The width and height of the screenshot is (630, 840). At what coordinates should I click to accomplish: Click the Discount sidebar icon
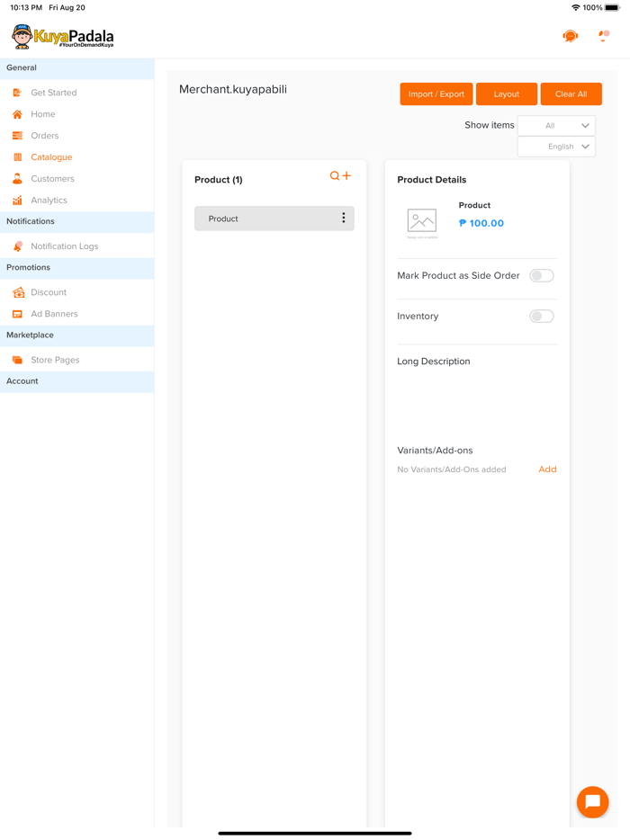click(x=18, y=292)
